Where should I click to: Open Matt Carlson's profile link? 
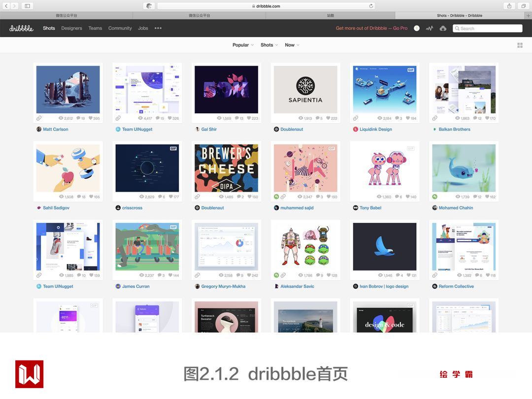pos(56,129)
